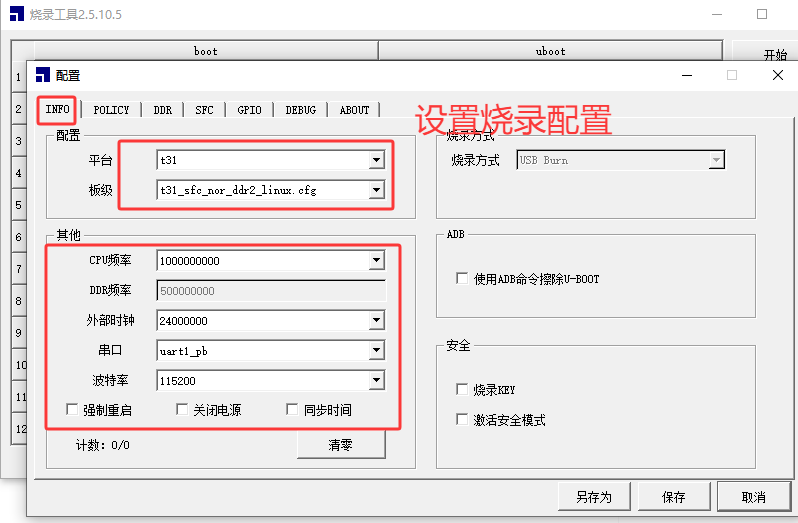The image size is (798, 523).
Task: Enable the 激活安全模式 checkbox
Action: pyautogui.click(x=462, y=420)
